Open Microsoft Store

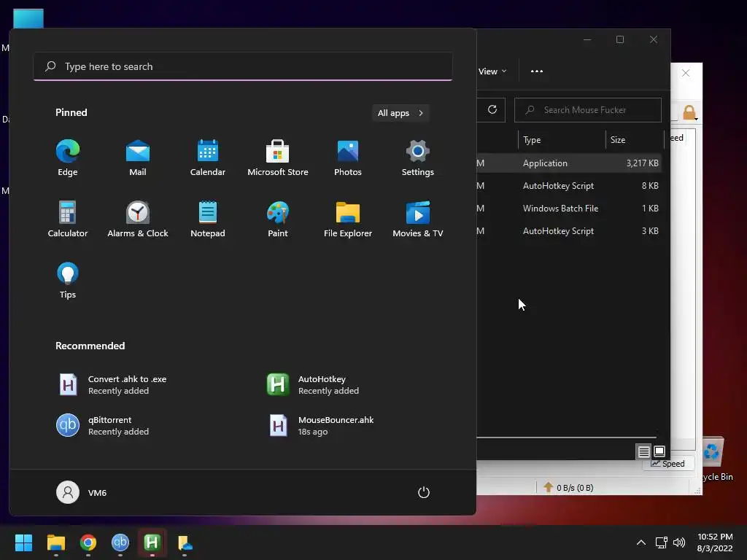pyautogui.click(x=278, y=158)
